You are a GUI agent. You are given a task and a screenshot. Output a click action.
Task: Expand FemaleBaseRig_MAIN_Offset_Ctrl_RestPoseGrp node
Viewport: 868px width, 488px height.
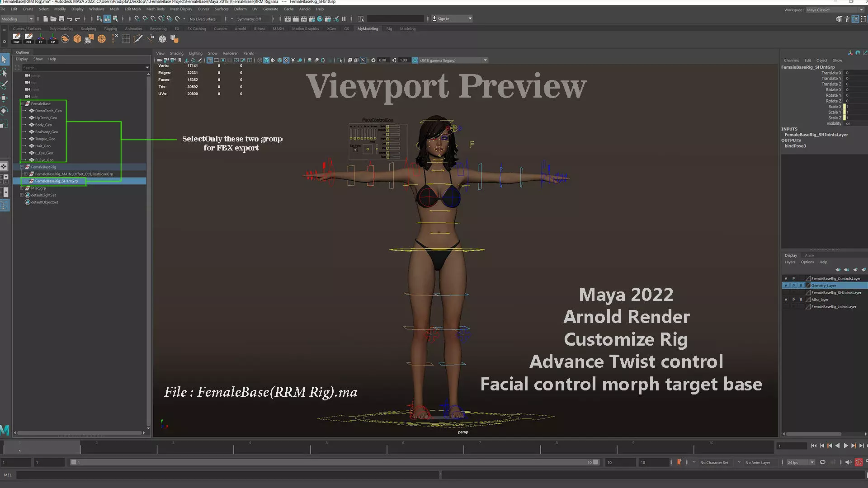coord(26,174)
